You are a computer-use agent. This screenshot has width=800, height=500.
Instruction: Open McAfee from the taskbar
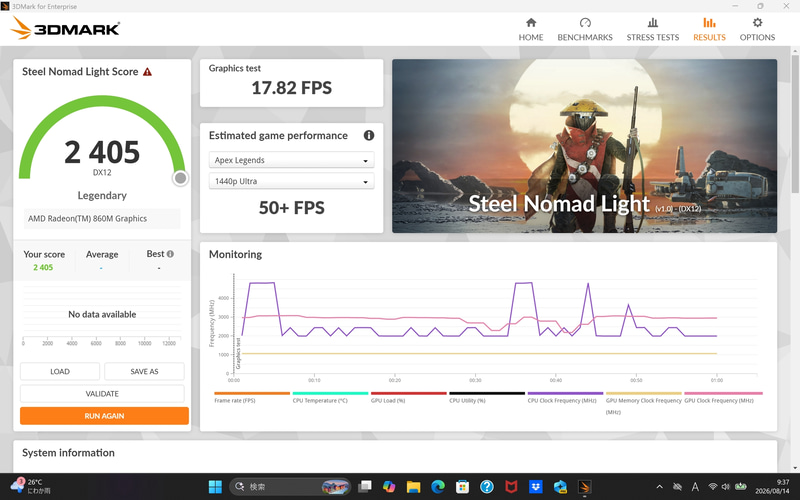coord(511,487)
